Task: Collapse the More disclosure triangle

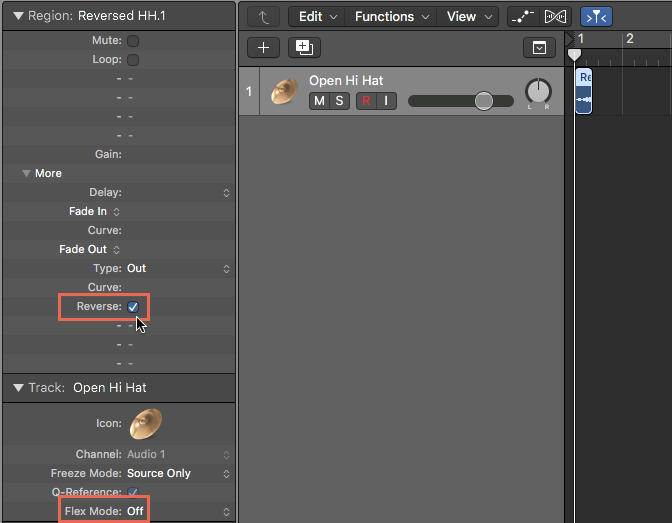Action: coord(26,173)
